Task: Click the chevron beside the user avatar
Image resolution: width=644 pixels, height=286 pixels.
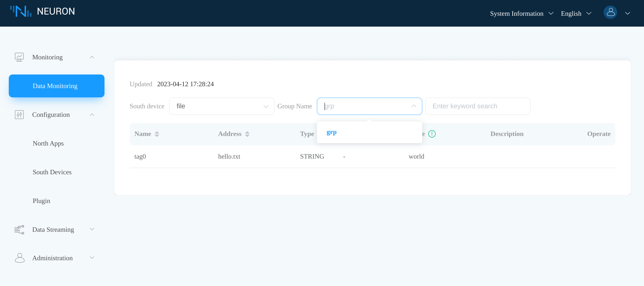Action: tap(628, 13)
